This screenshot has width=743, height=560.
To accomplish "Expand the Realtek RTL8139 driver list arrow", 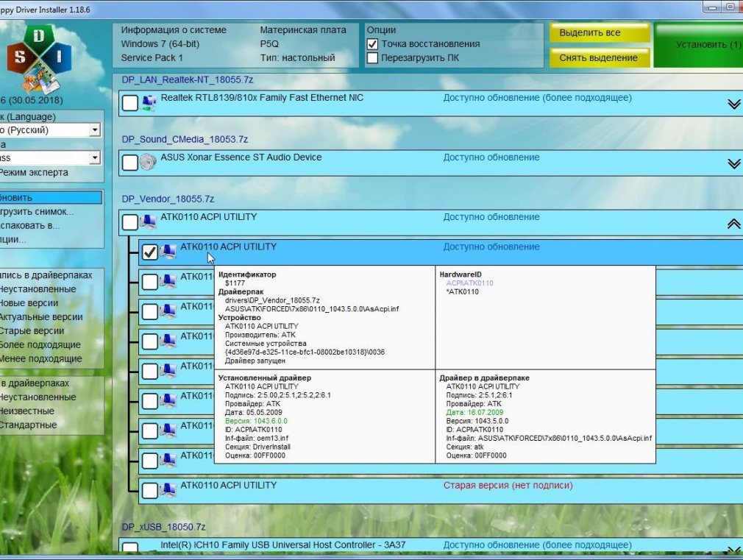I will pyautogui.click(x=733, y=104).
